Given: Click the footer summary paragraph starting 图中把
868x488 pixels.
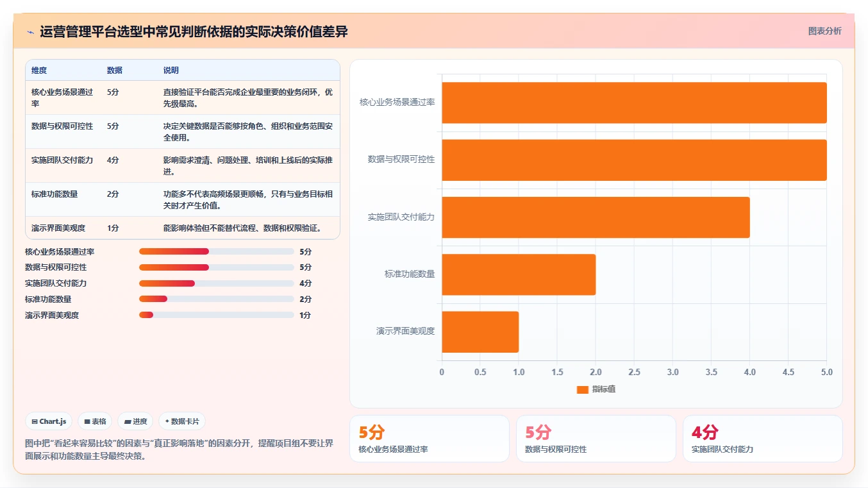Looking at the screenshot, I should pyautogui.click(x=179, y=450).
